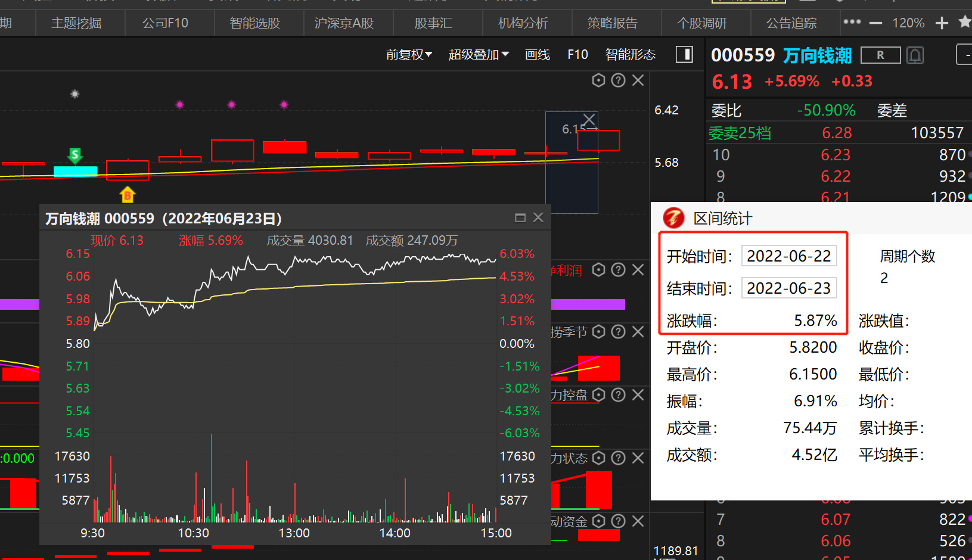Open the 沪深京A股 tab

(x=344, y=23)
